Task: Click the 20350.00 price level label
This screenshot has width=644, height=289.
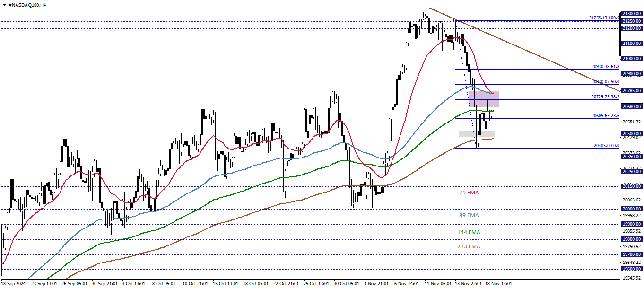Action: click(x=632, y=156)
